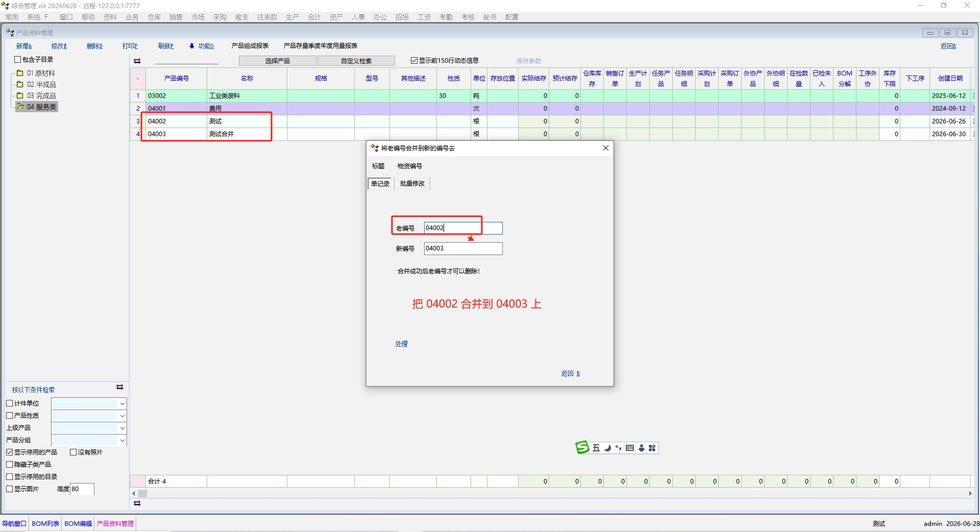Open the 计件单位 dropdown
The width and height of the screenshot is (980, 532).
[x=122, y=403]
